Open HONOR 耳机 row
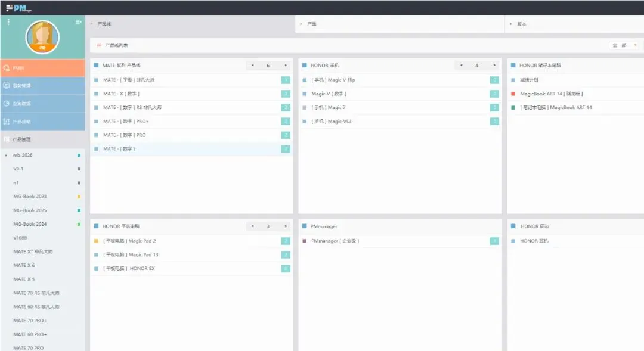The height and width of the screenshot is (351, 644). pyautogui.click(x=576, y=241)
